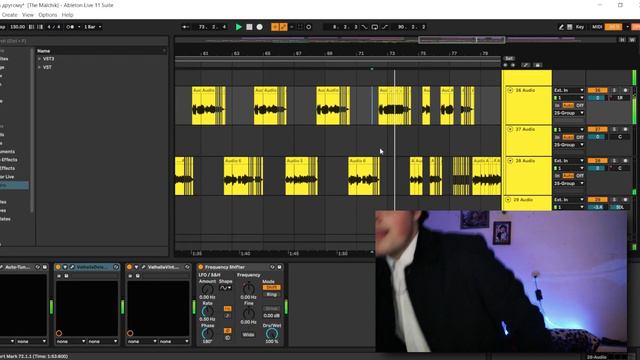
Task: Click the 26 Audio track volume value
Action: (598, 98)
